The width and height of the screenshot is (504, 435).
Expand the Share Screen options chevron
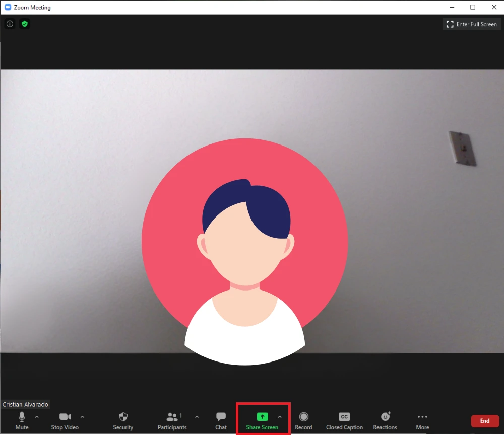[280, 417]
